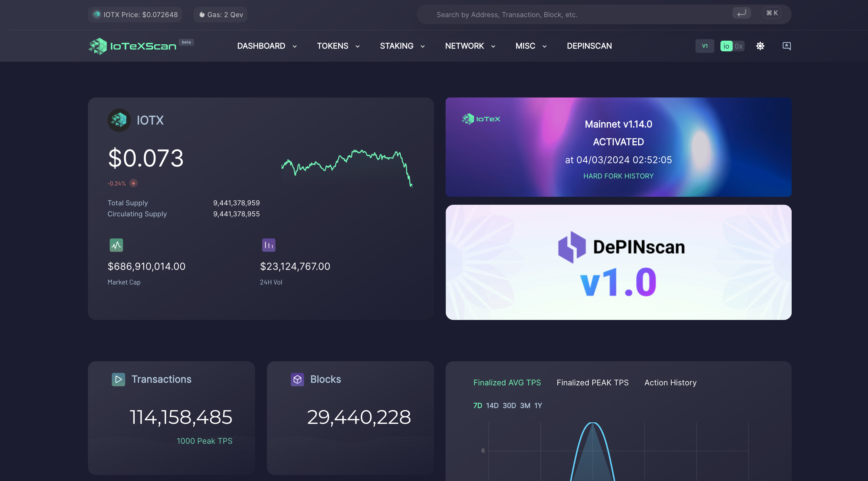
Task: Click the Market Cap pulse icon
Action: 116,245
